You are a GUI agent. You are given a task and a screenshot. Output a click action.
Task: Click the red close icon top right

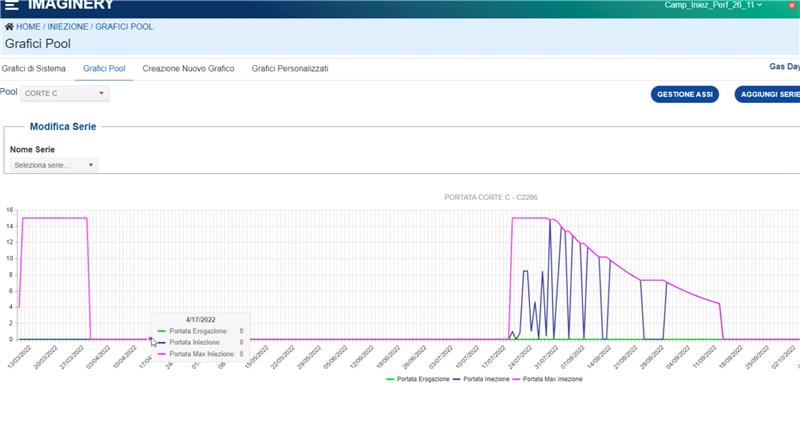pos(792,5)
